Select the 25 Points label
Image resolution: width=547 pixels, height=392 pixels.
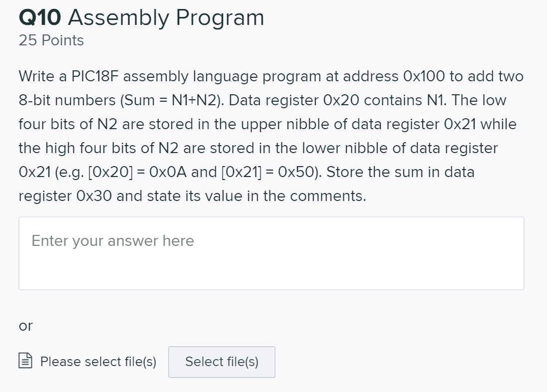pyautogui.click(x=50, y=40)
